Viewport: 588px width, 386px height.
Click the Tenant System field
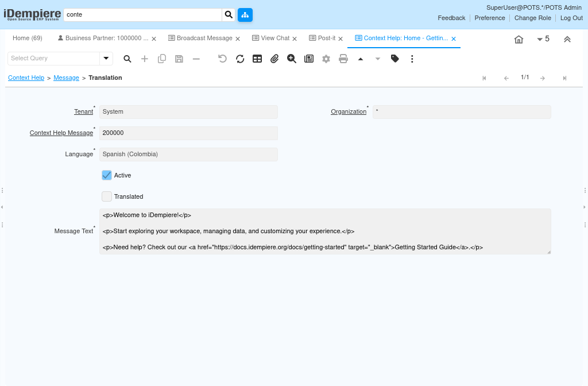pos(188,112)
